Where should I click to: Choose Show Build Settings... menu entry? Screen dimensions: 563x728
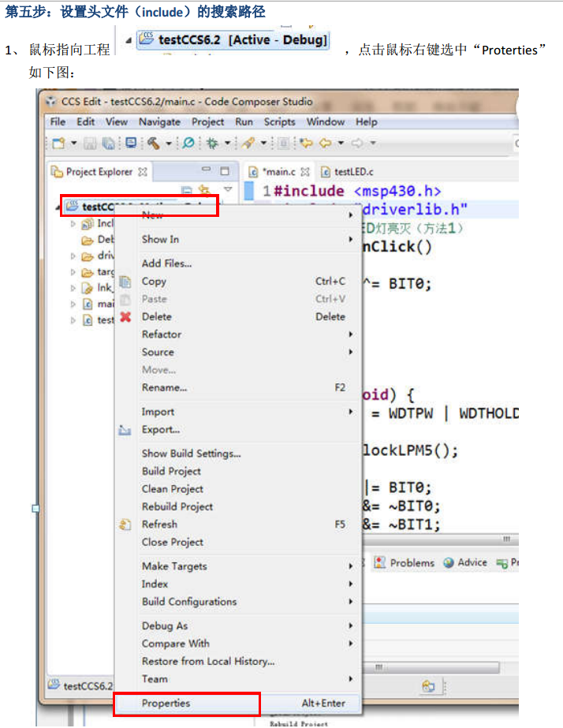pos(237,454)
